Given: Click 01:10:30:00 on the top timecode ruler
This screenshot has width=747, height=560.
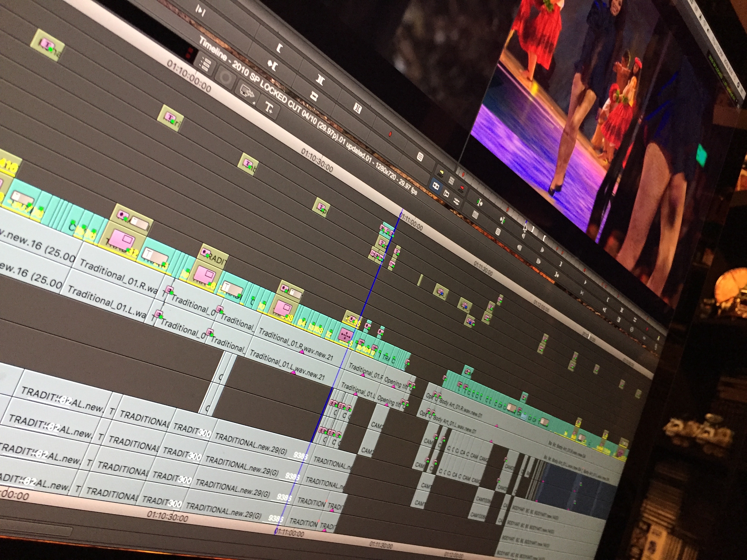Looking at the screenshot, I should (x=317, y=161).
